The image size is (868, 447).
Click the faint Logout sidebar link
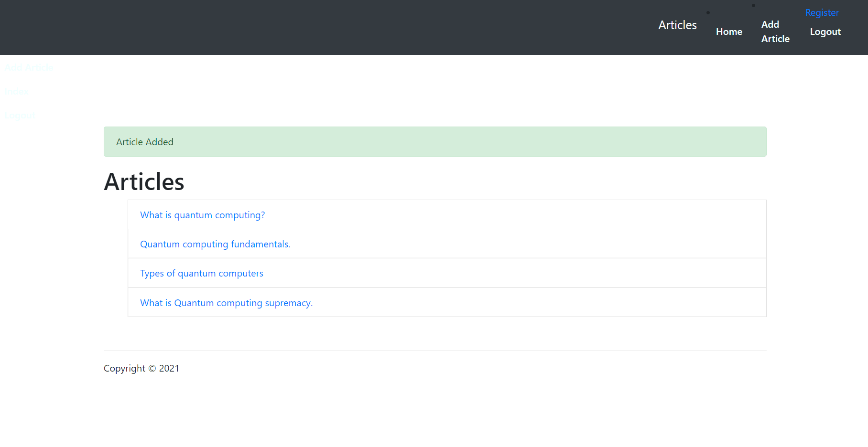pos(20,116)
